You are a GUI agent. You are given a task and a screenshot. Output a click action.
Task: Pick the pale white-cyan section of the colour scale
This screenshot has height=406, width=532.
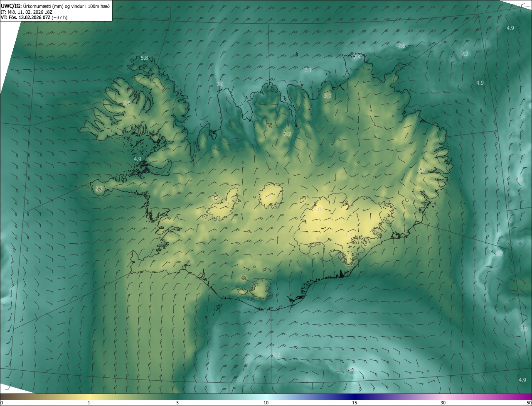pyautogui.click(x=266, y=396)
